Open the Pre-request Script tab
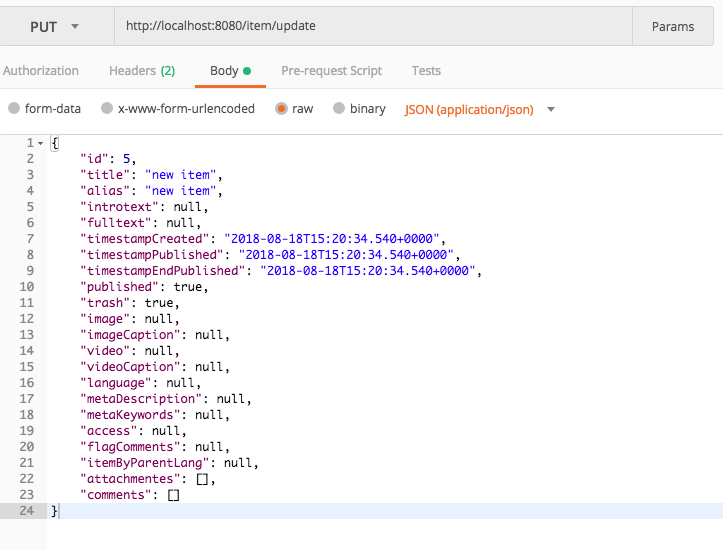 [x=332, y=71]
